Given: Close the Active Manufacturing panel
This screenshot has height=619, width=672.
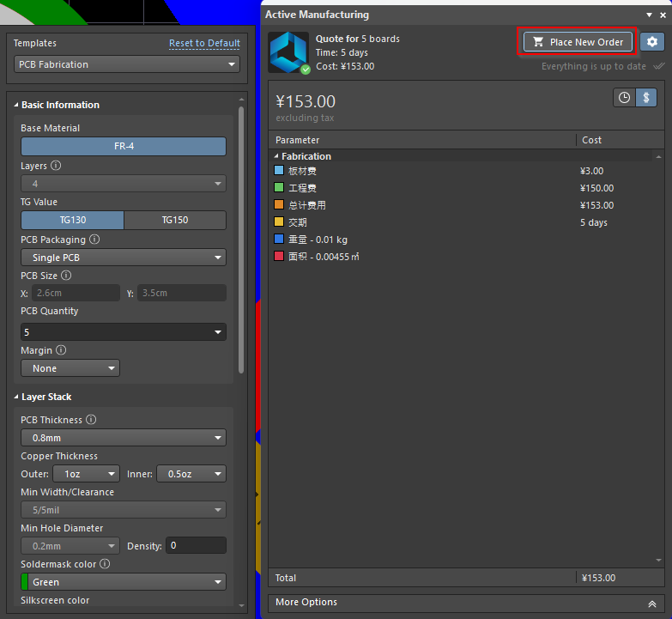Looking at the screenshot, I should 663,15.
